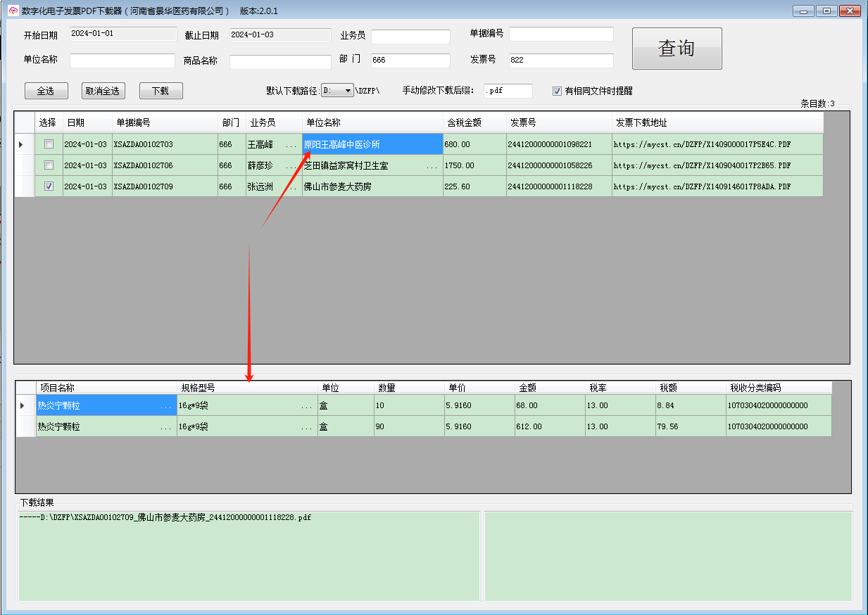Uncheck the selected 佛山市参麦大药房 row checkbox
The image size is (868, 615).
pos(48,186)
